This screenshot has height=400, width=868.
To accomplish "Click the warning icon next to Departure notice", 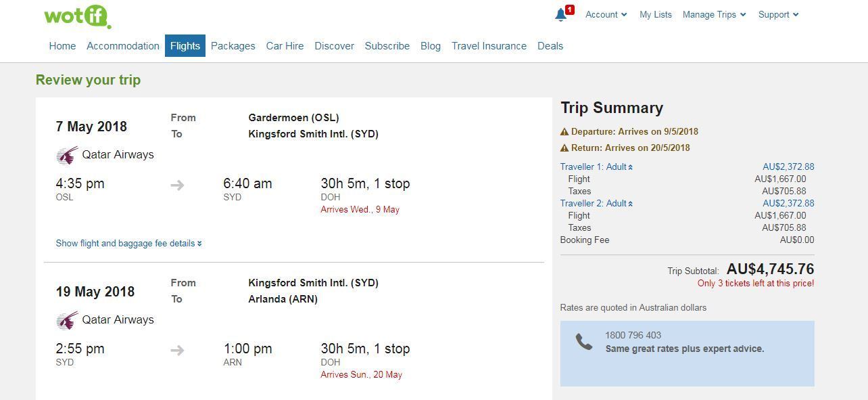I will tap(564, 132).
